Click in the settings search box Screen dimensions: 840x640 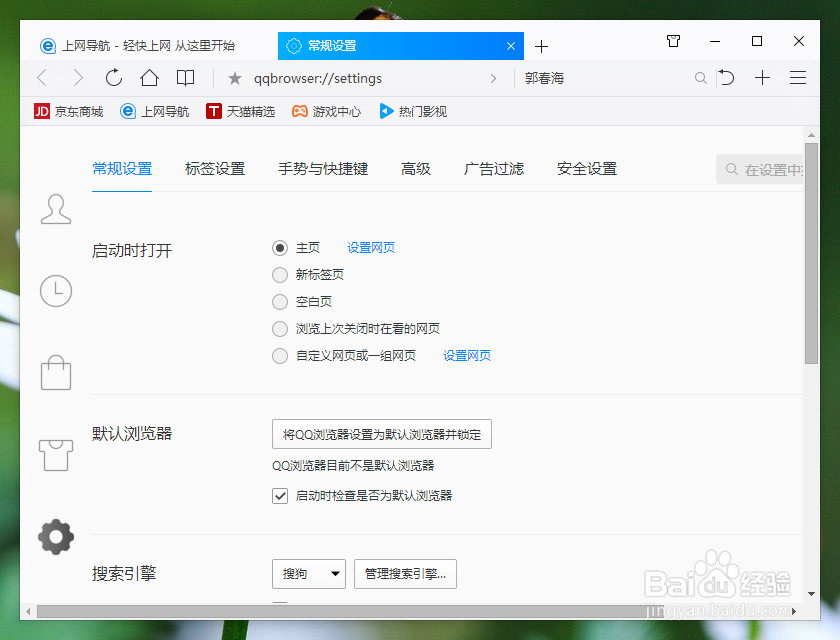click(x=760, y=170)
